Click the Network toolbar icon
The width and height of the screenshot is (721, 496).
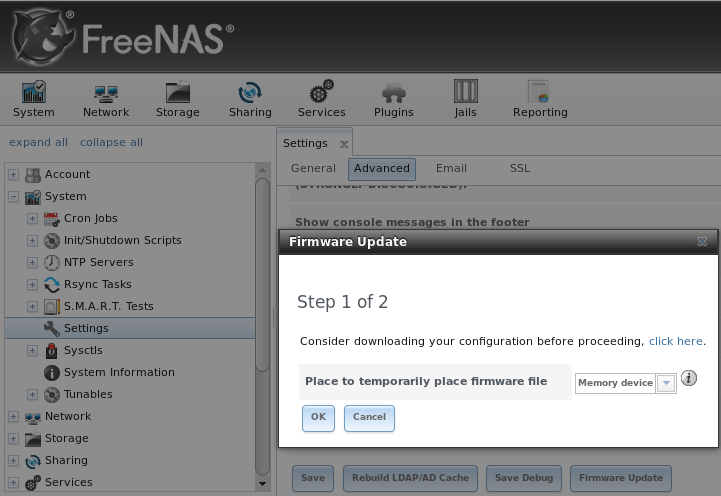pyautogui.click(x=106, y=99)
